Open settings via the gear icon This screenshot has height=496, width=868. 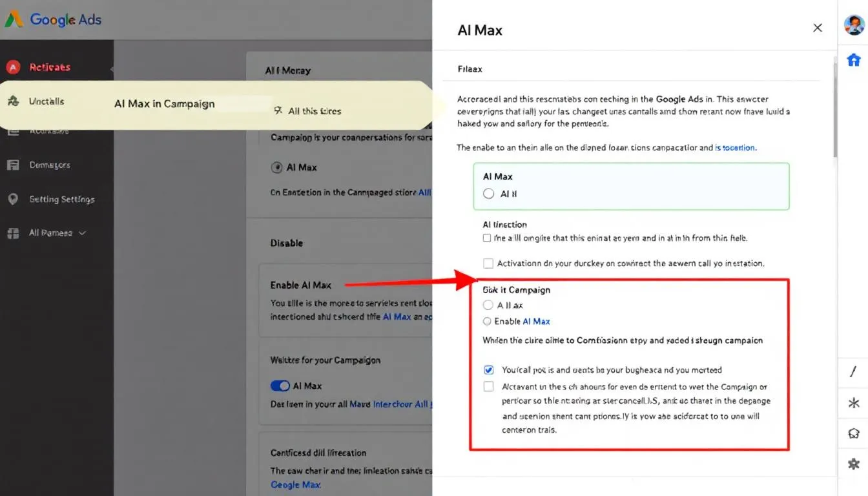pyautogui.click(x=853, y=464)
